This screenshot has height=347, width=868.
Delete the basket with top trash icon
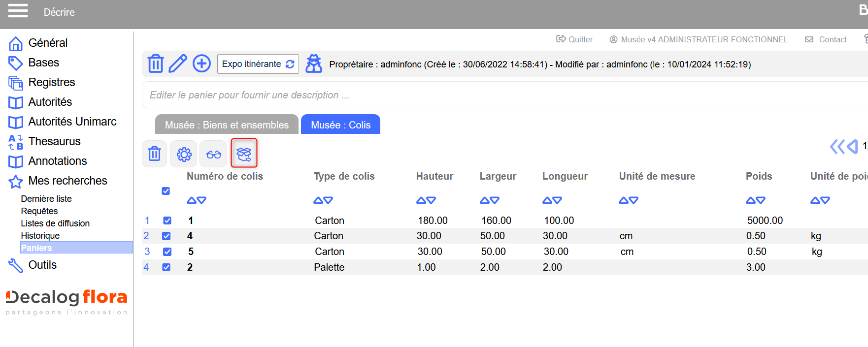pos(155,64)
